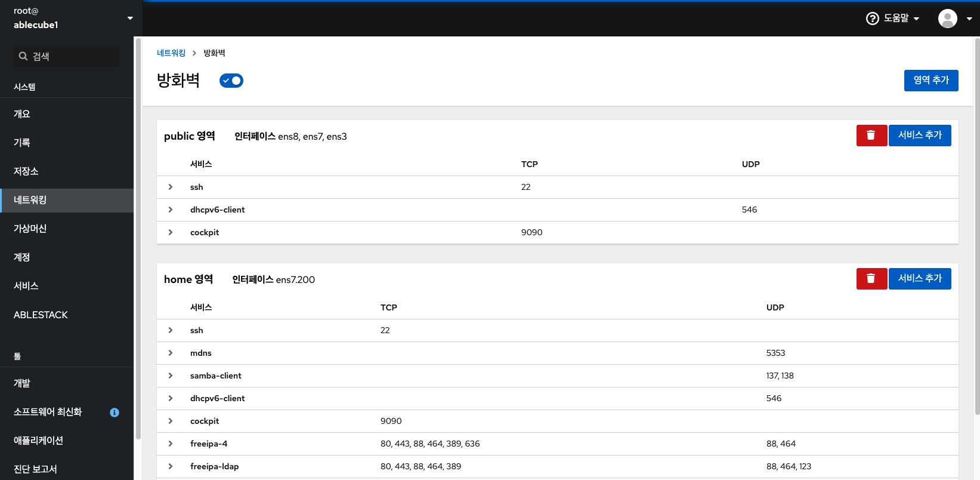
Task: Expand the ssh row in public zone
Action: (171, 187)
